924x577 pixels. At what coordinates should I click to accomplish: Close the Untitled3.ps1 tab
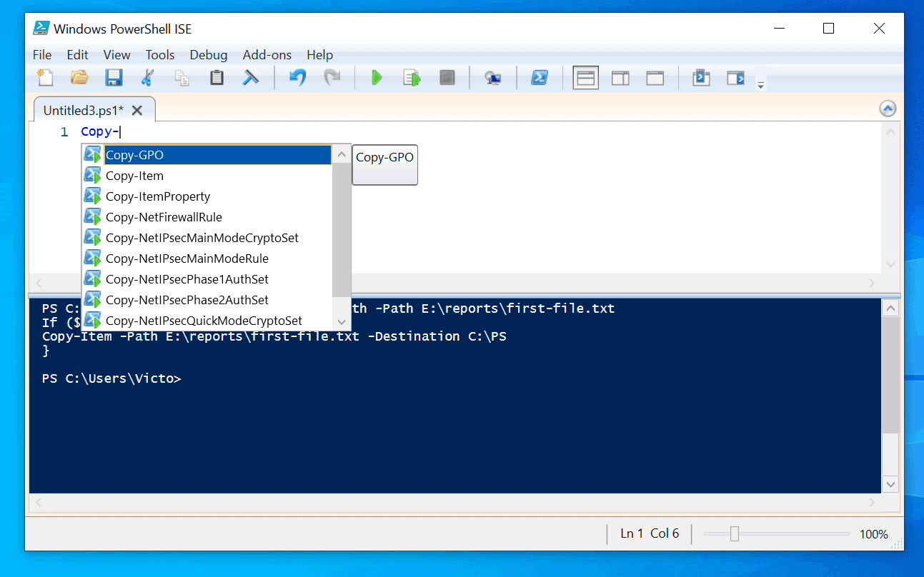point(137,111)
